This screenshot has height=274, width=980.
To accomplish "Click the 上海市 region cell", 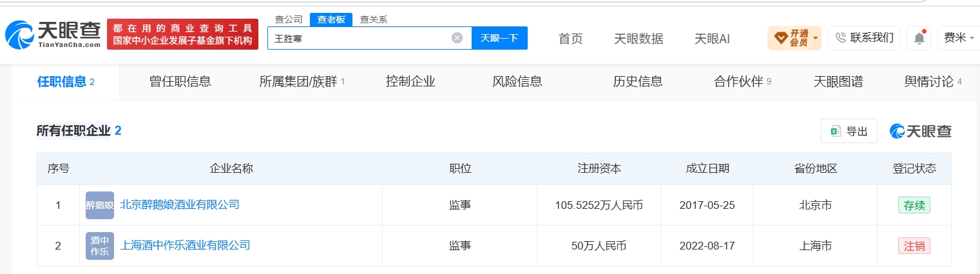I will point(816,246).
